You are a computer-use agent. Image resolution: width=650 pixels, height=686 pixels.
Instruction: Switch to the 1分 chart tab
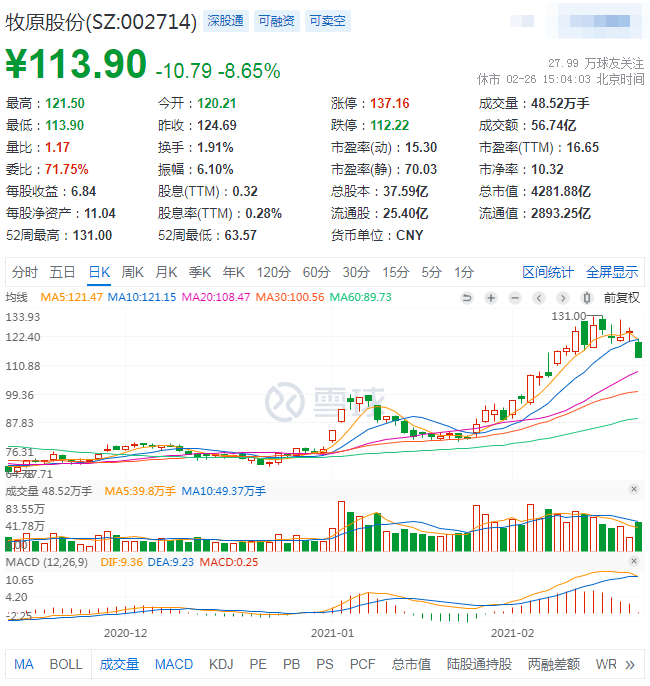(464, 272)
